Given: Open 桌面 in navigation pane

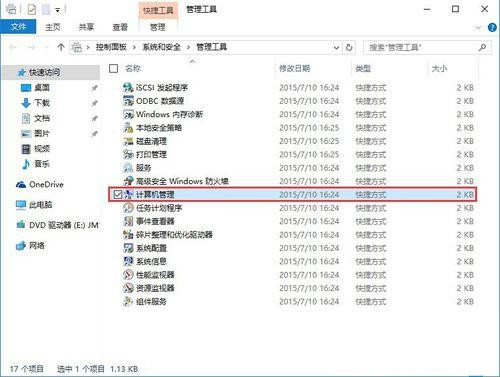Looking at the screenshot, I should 42,88.
